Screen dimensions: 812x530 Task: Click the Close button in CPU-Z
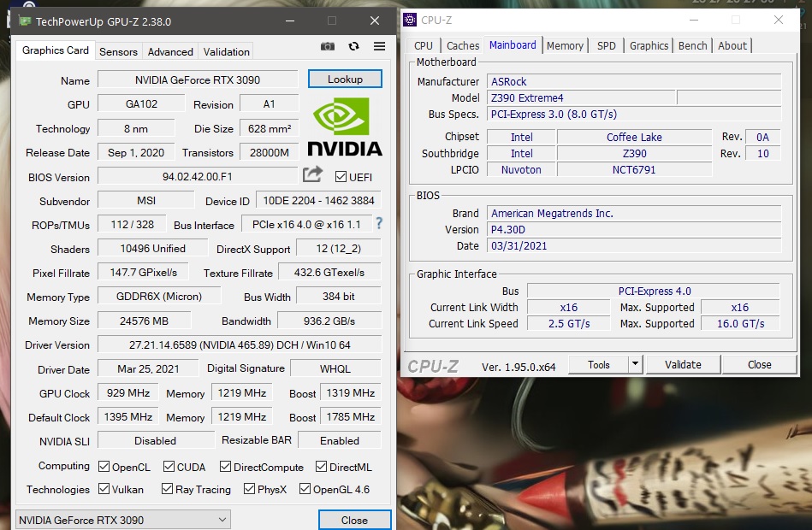tap(759, 364)
